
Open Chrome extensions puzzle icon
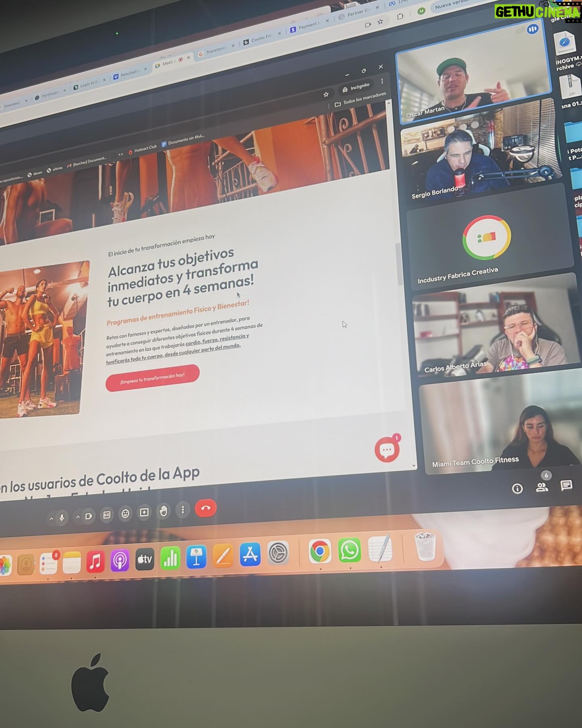(400, 16)
